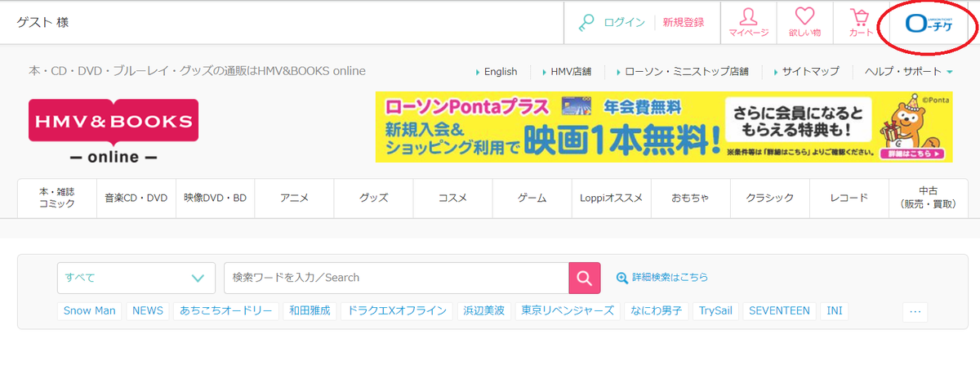The width and height of the screenshot is (980, 379).
Task: Open the サイトマップ link
Action: (x=810, y=72)
